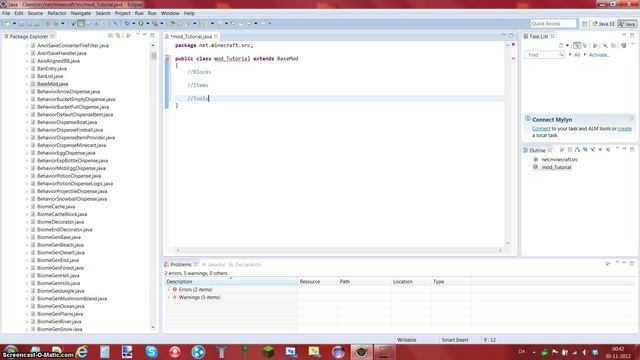Select BiomeGenDesert.java in Package Explorer
640x360 pixels.
click(x=61, y=252)
